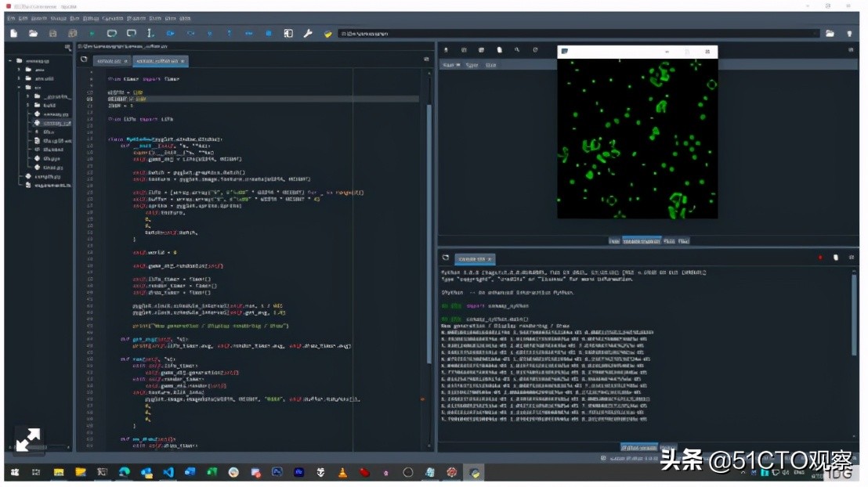
Task: Switch to the Help pane tab
Action: [614, 241]
